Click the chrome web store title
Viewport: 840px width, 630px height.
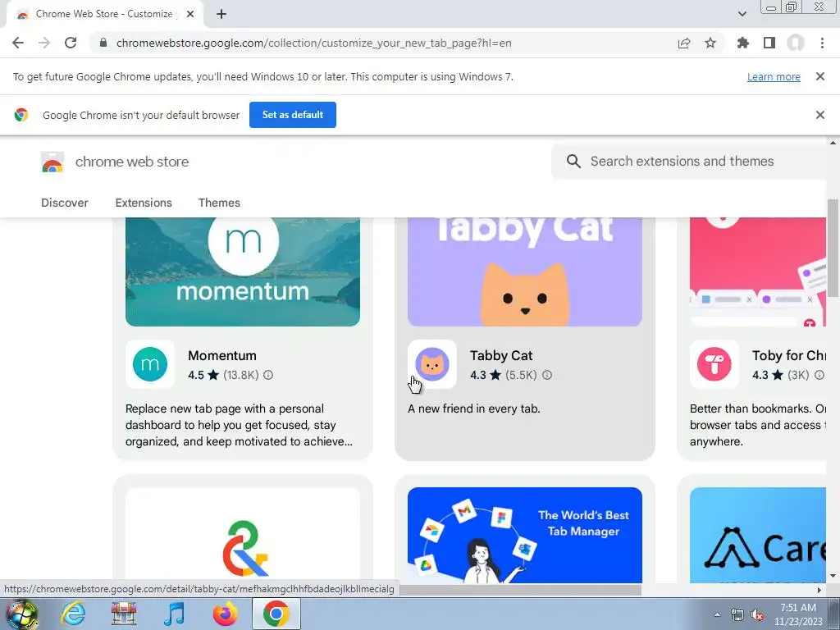pos(132,162)
